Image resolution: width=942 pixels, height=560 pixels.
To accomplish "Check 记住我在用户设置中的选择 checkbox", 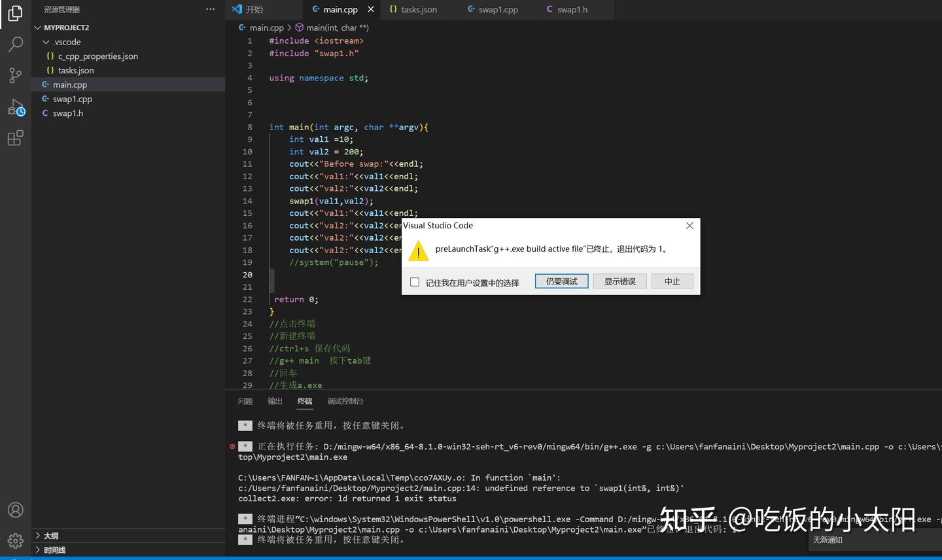I will coord(415,281).
